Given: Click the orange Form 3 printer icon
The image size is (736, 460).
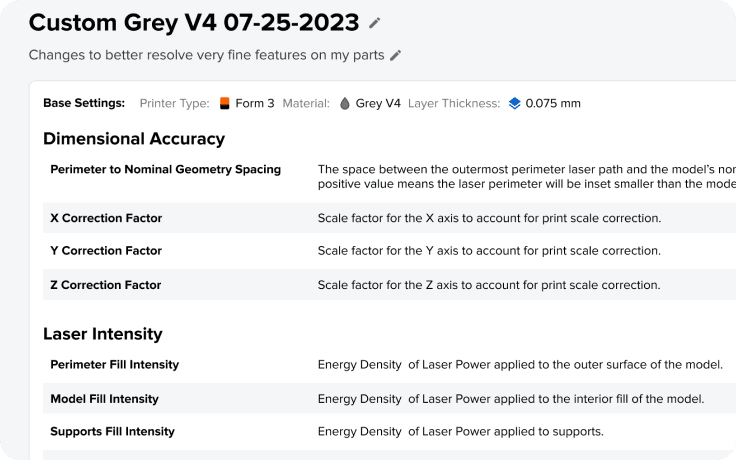Looking at the screenshot, I should point(225,103).
